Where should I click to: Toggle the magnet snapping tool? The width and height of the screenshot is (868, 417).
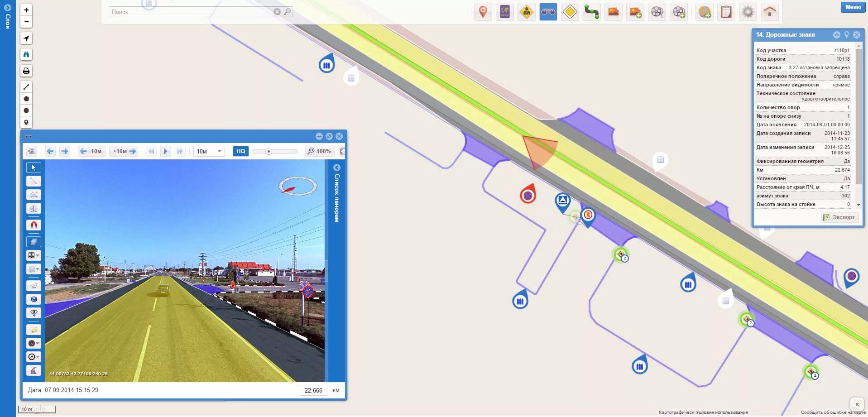click(34, 225)
